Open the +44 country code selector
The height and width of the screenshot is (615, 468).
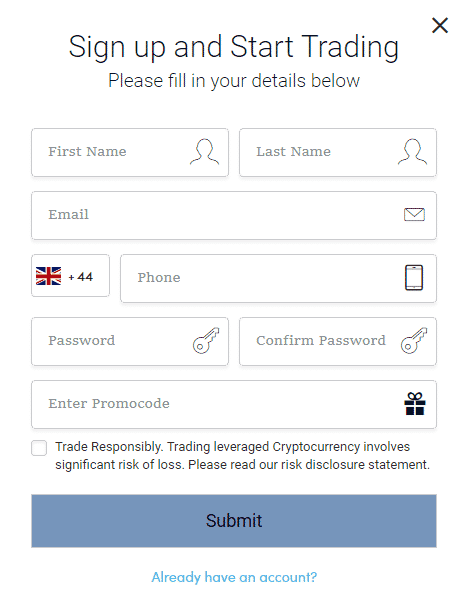click(x=71, y=276)
